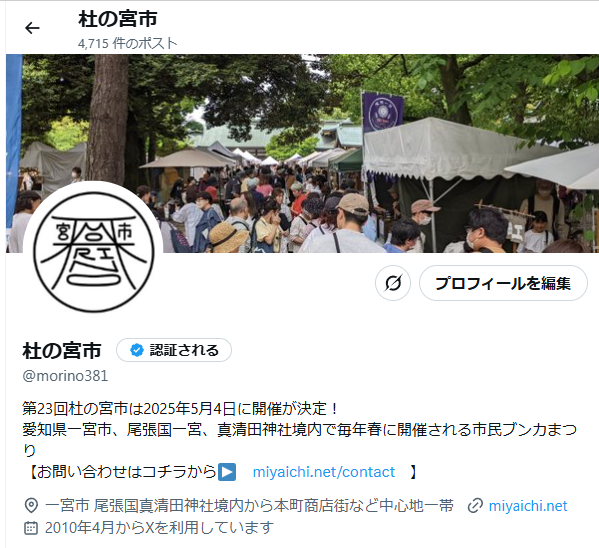Viewport: 599px width, 548px height.
Task: Click the 2010年4月からXを利用しています text
Action: click(159, 528)
